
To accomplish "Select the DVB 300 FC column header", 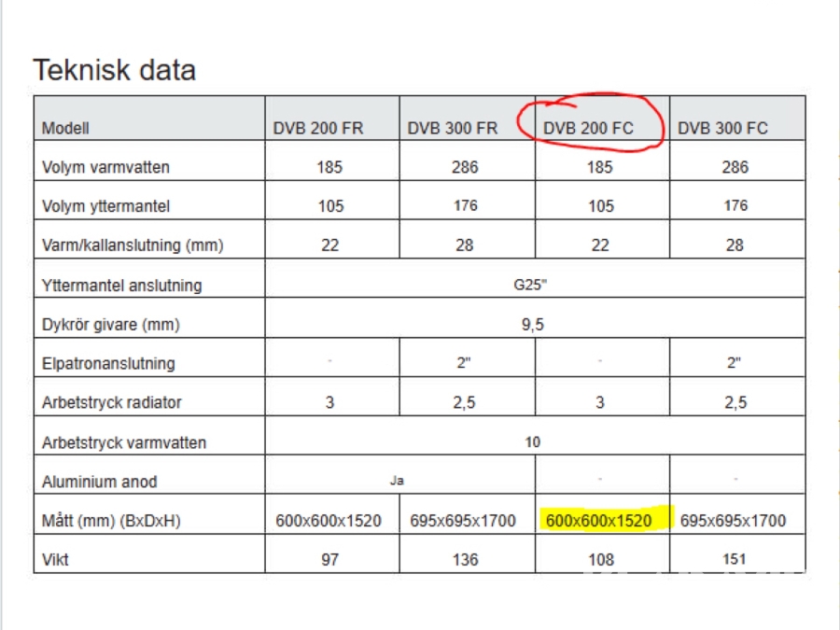I will 722,128.
